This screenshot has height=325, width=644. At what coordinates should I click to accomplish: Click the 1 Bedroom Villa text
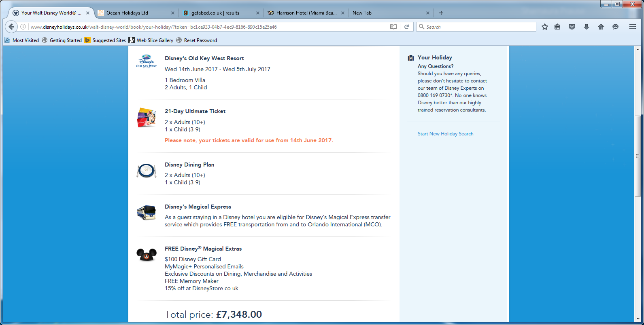(185, 80)
